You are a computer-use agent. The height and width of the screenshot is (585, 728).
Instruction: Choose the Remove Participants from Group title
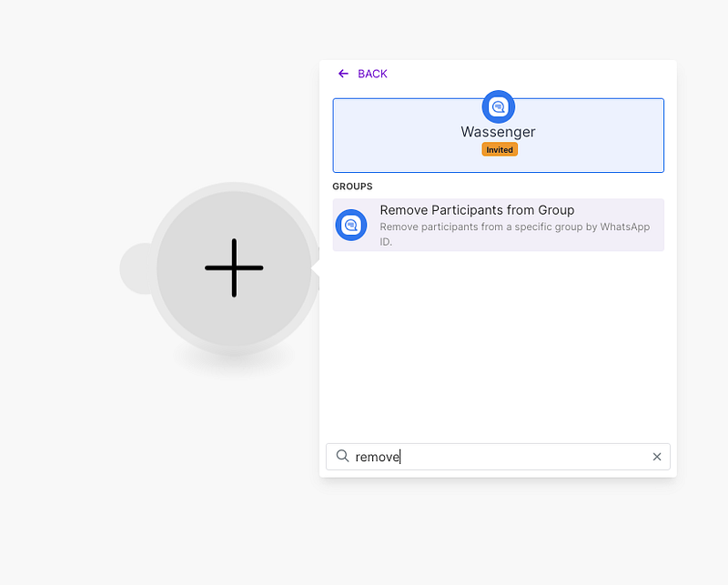[x=477, y=210]
